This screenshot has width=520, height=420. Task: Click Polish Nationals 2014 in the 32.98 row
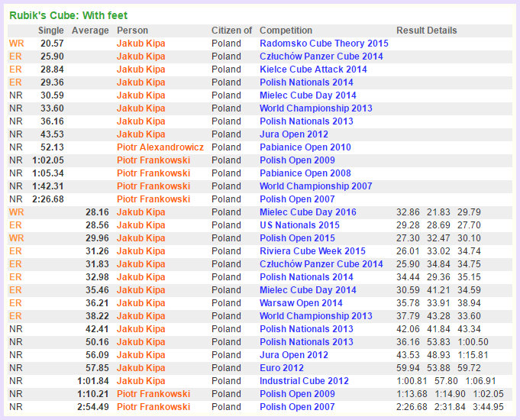coord(306,277)
